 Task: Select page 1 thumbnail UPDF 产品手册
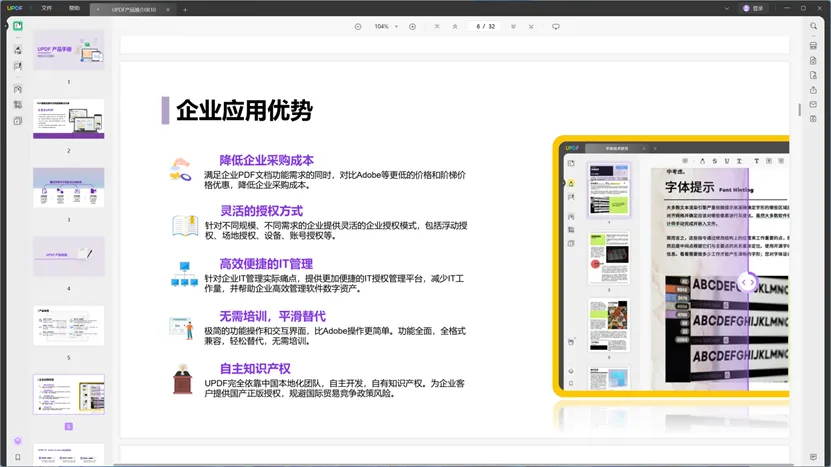tap(69, 50)
